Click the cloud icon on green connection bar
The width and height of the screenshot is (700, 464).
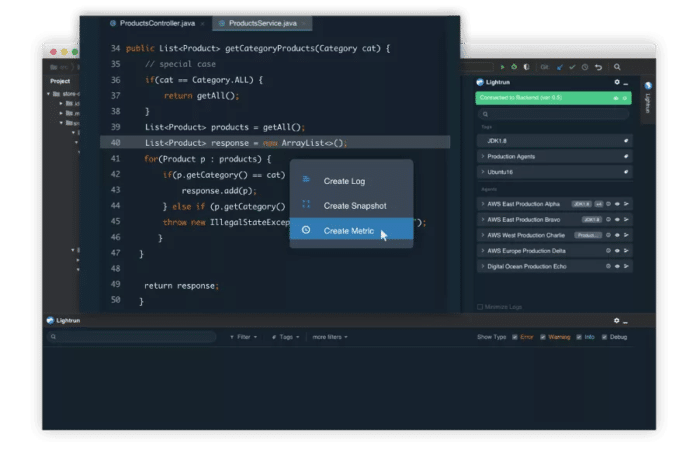tap(616, 98)
